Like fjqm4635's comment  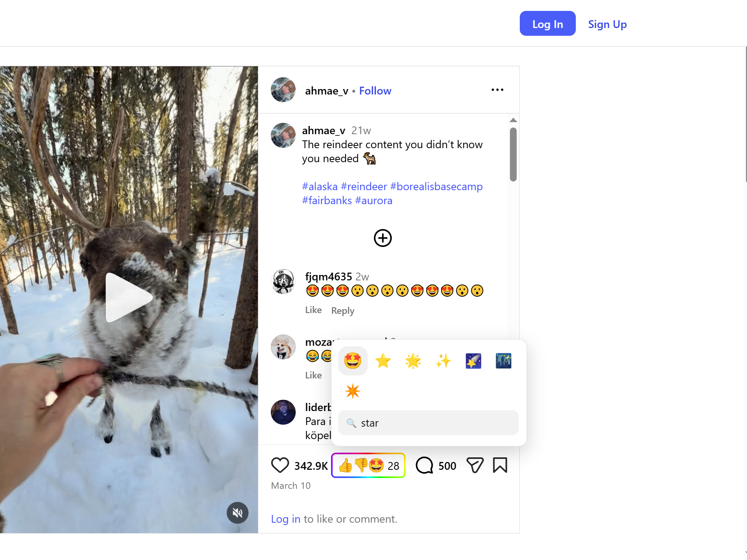[313, 310]
